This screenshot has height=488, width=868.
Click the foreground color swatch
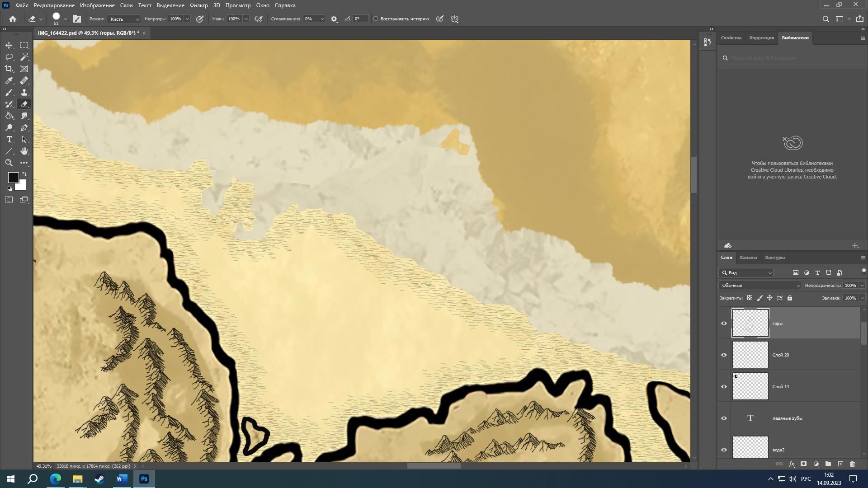tap(13, 177)
